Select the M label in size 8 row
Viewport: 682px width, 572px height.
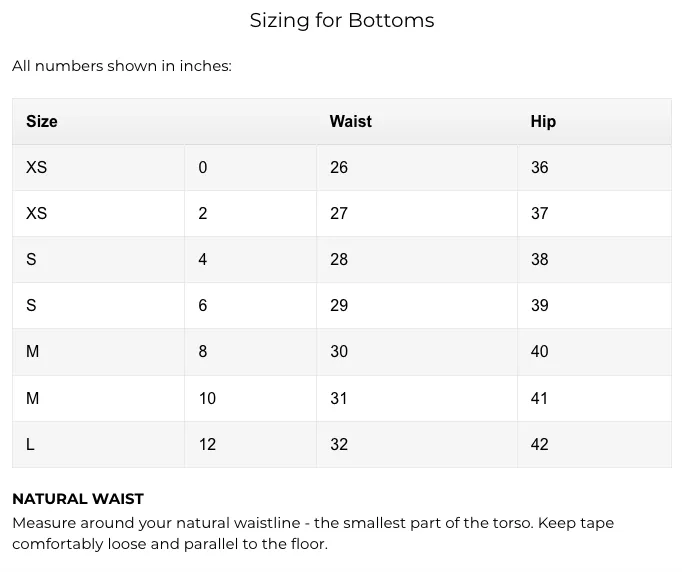pos(33,351)
